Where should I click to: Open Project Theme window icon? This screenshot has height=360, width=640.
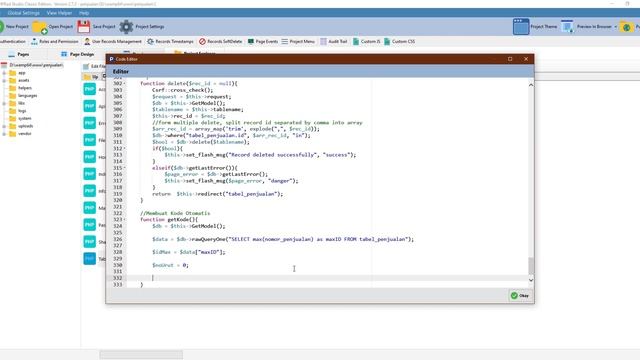click(521, 27)
